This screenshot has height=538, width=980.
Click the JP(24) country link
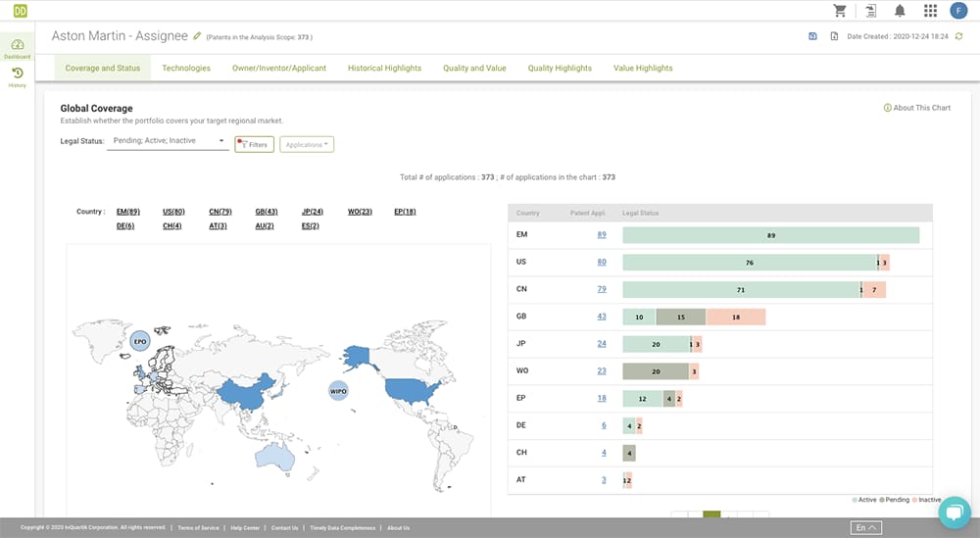point(313,212)
